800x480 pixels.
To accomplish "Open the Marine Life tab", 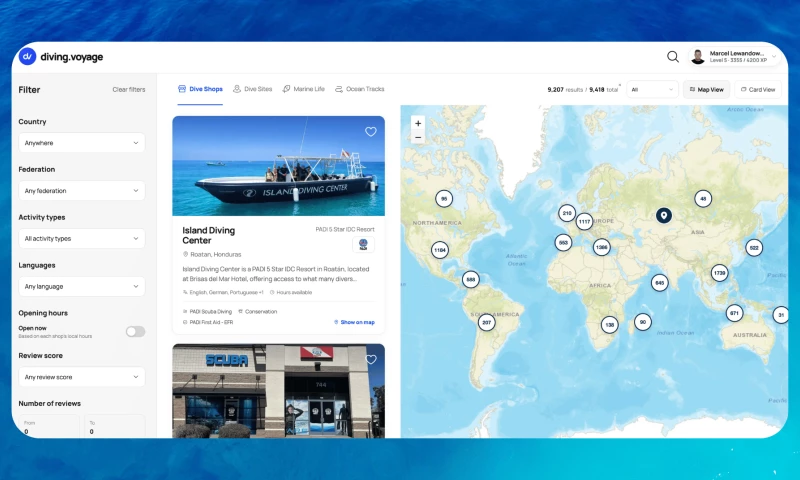I will click(x=304, y=89).
